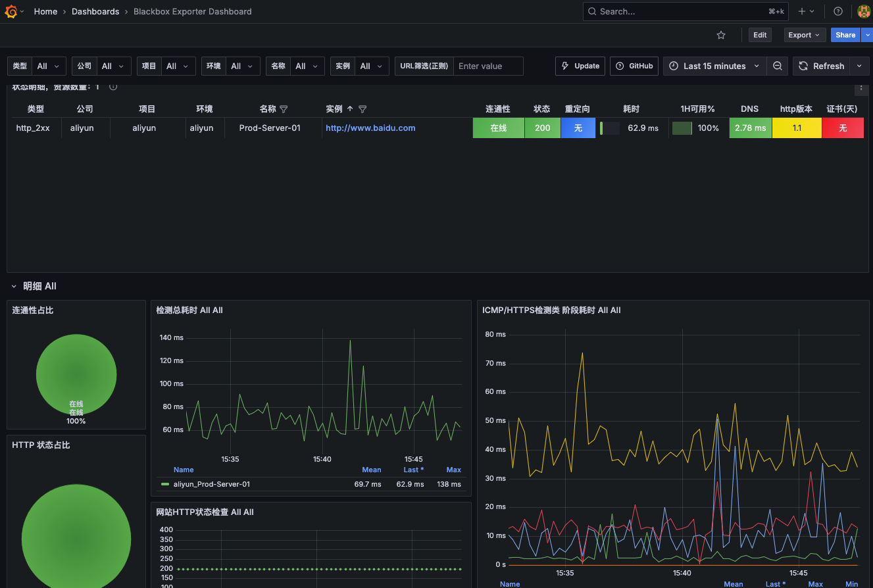Click the blue 无 redirect cell
Viewport: 873px width, 588px height.
tap(578, 128)
